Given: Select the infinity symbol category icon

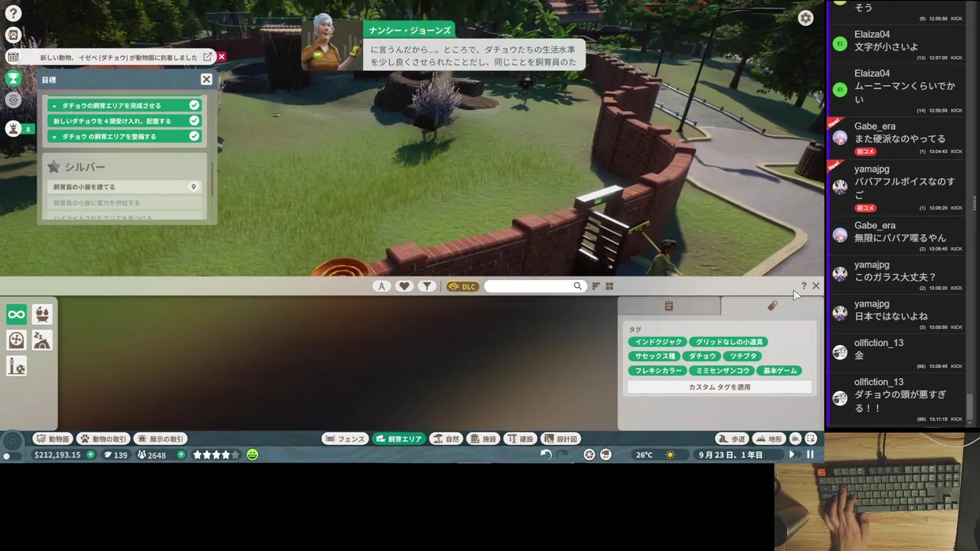Looking at the screenshot, I should click(16, 315).
